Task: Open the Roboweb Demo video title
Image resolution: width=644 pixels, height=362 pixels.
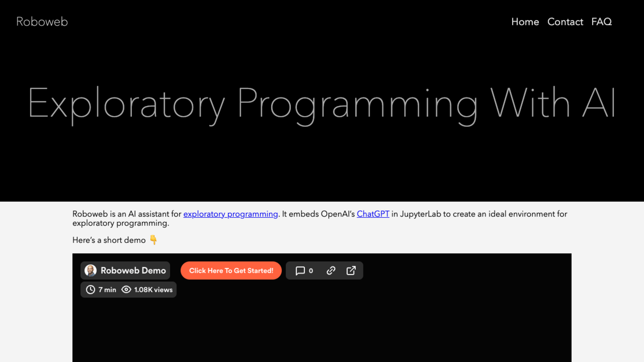Action: click(133, 270)
